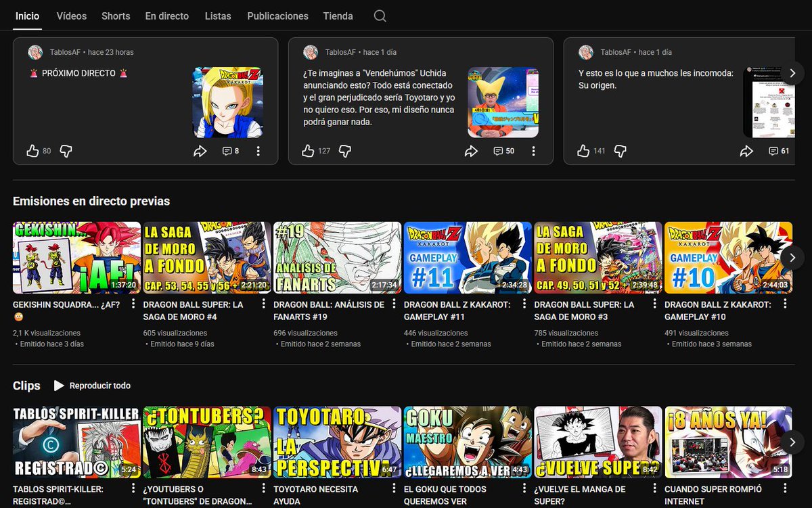
Task: Switch to the Vídeos tab
Action: click(72, 16)
